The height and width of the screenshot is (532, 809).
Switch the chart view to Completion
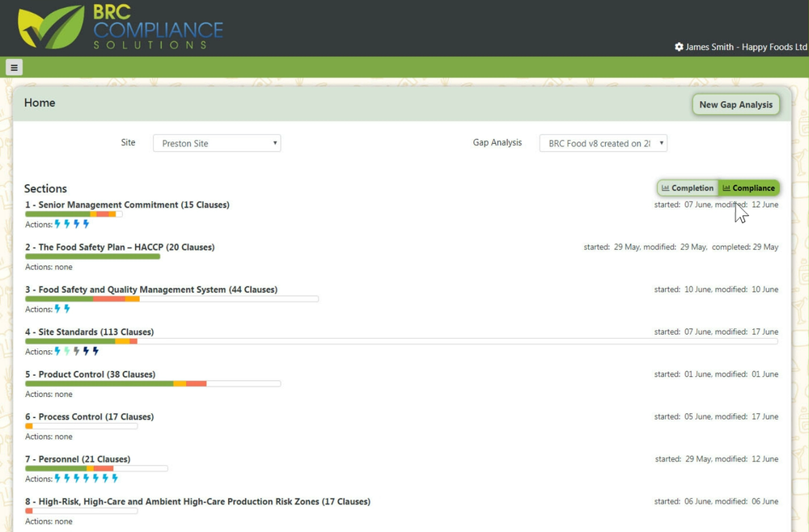coord(688,188)
